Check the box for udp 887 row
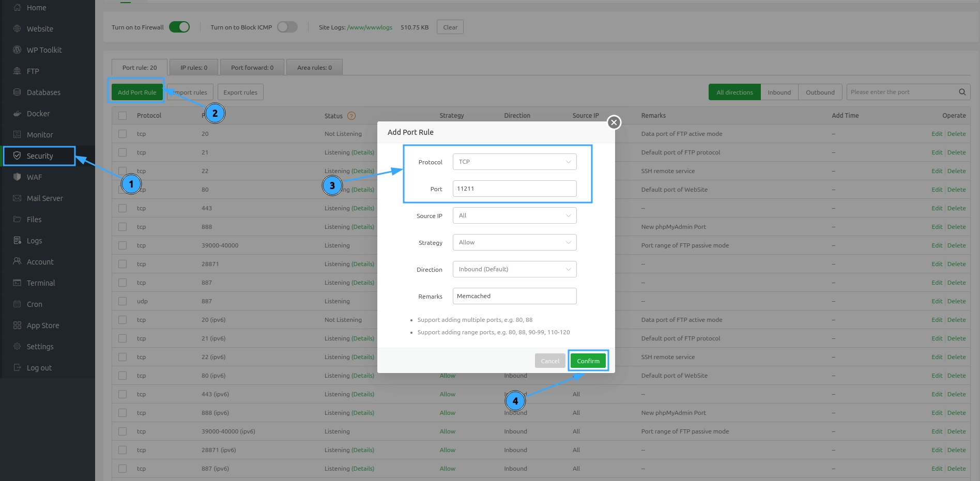The image size is (980, 481). click(x=122, y=301)
